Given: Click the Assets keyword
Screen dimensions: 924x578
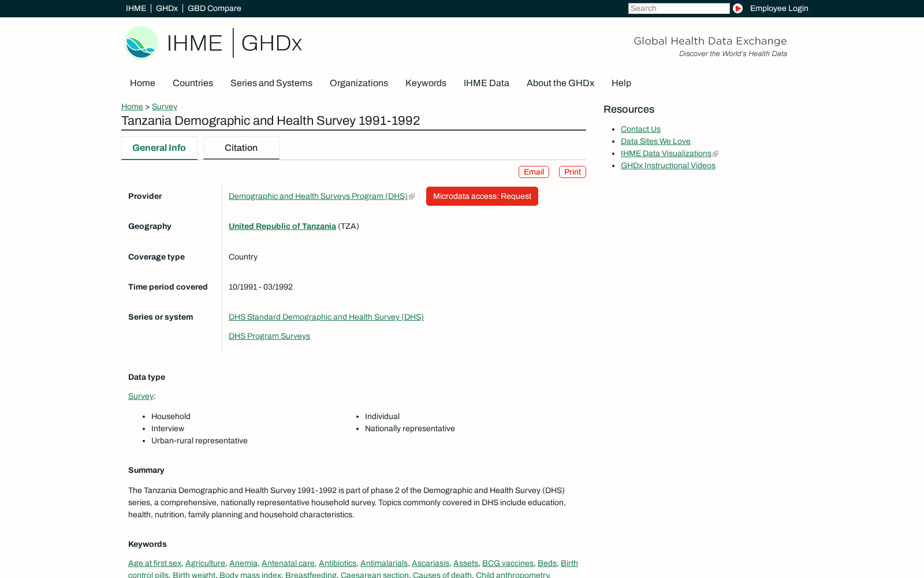Looking at the screenshot, I should point(465,563).
